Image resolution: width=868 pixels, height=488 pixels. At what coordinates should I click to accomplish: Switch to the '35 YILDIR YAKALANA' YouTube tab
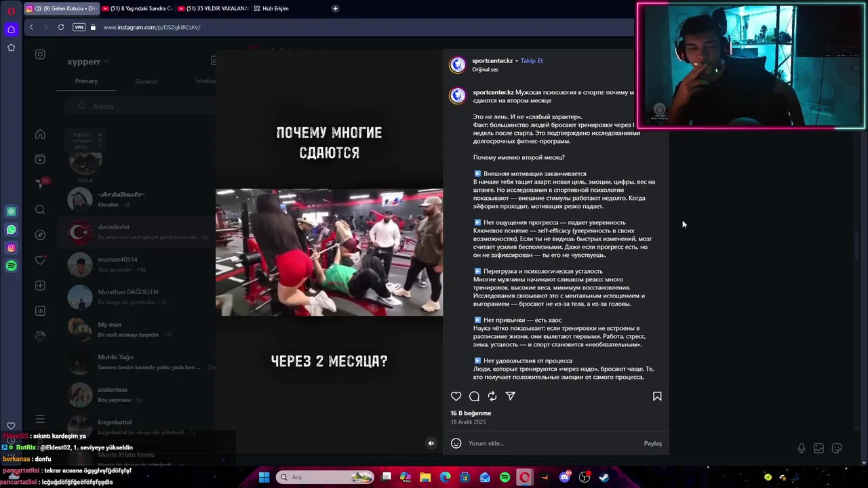[214, 8]
